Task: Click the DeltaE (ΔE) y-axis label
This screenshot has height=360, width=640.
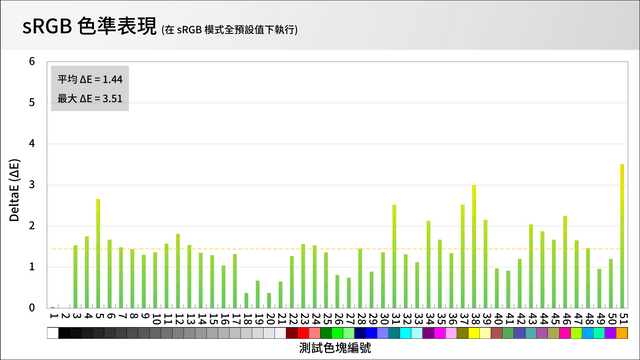Action: click(14, 190)
